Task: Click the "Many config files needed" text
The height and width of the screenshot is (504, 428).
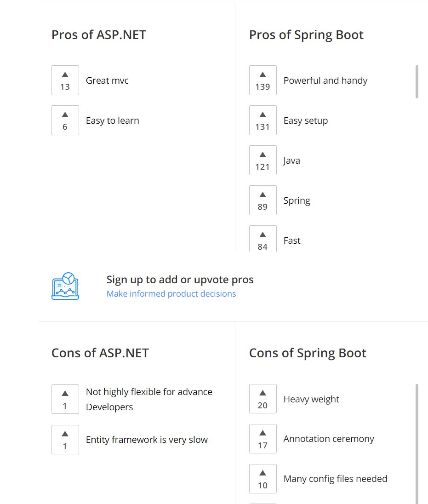Action: tap(335, 479)
